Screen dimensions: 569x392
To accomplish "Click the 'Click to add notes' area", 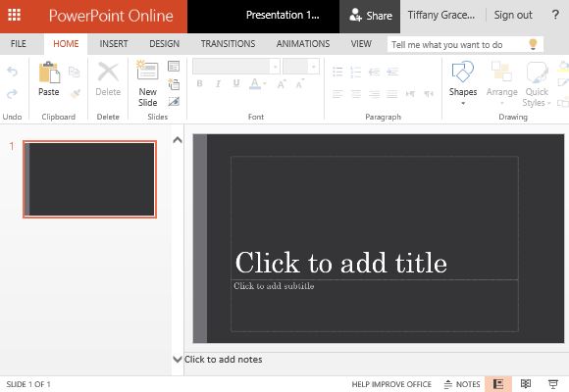I will (x=377, y=360).
